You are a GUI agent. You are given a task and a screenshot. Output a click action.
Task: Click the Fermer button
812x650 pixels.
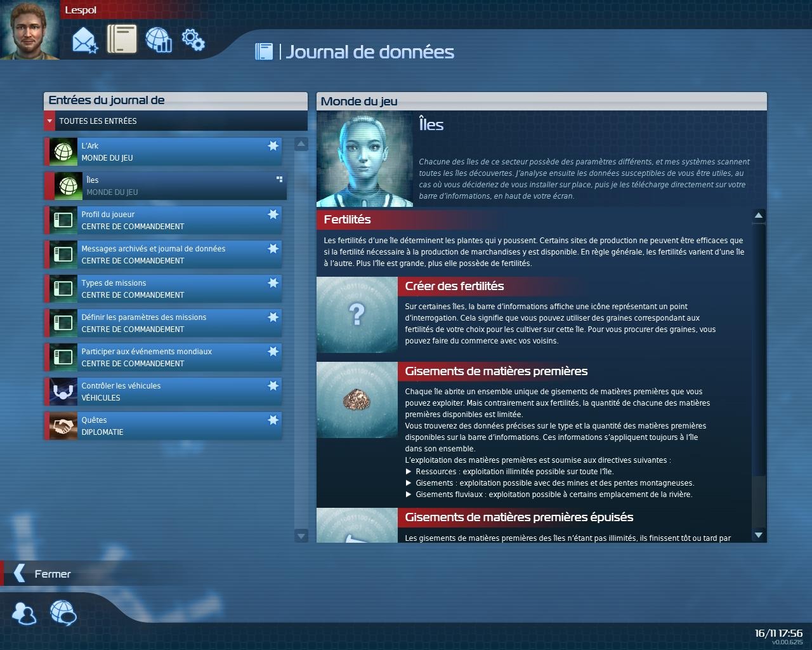pos(52,574)
